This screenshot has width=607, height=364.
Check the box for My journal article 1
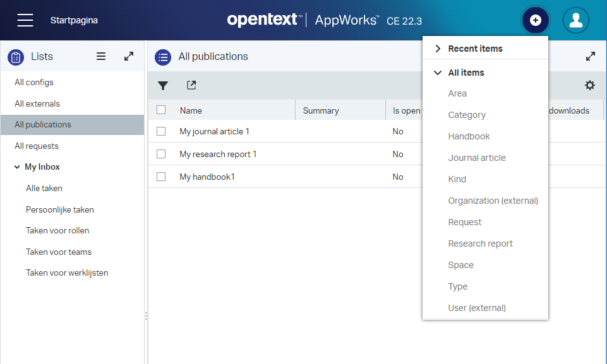(x=161, y=131)
